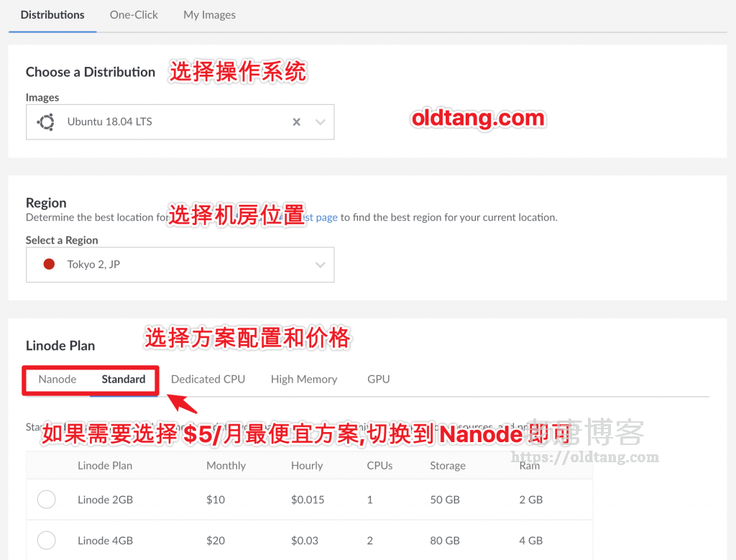736x560 pixels.
Task: Click the Ubuntu 18.04 LTS image field
Action: [x=180, y=122]
